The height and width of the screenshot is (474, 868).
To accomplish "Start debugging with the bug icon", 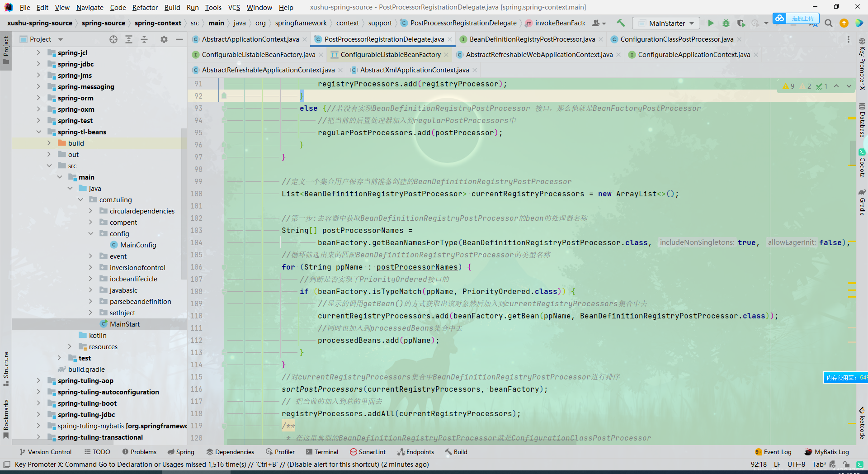I will click(x=726, y=23).
